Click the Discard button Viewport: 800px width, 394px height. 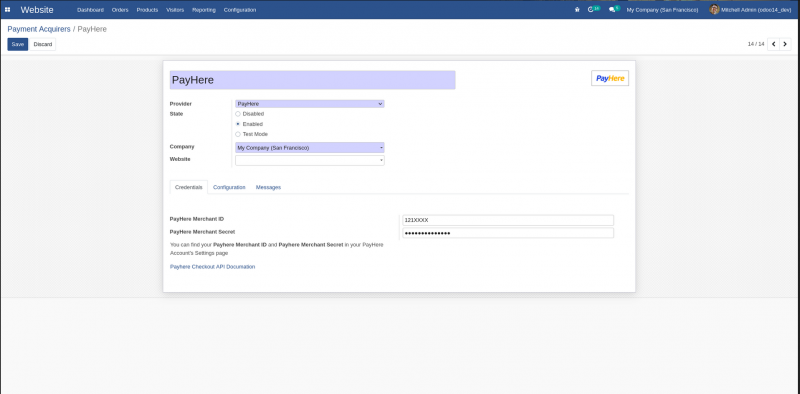pos(43,44)
